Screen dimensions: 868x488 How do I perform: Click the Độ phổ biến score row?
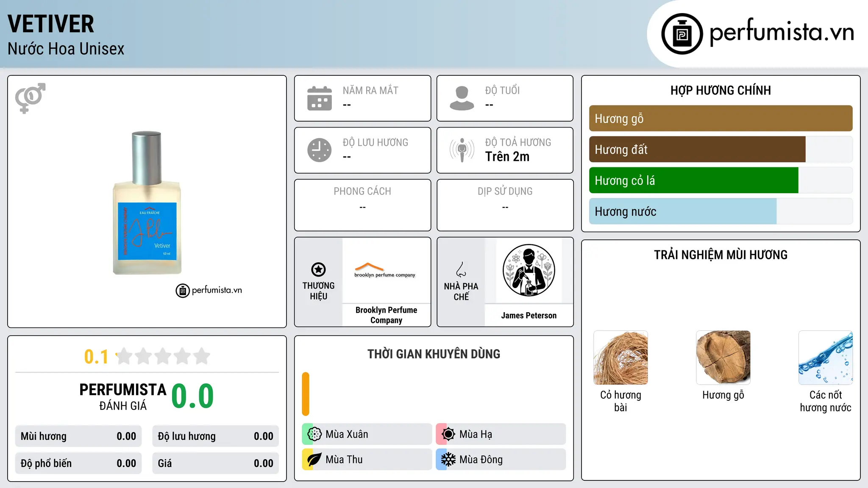coord(78,463)
